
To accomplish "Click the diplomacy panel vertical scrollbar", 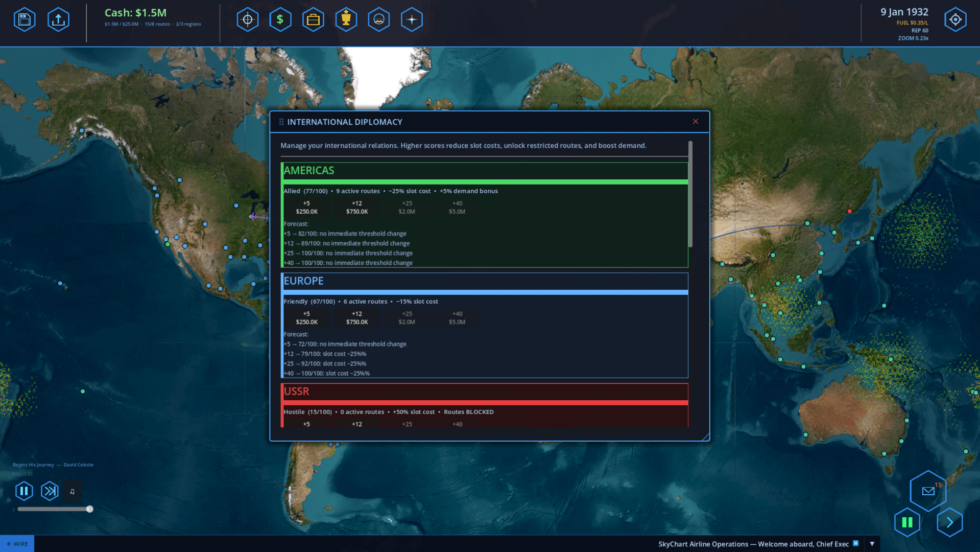I will 690,194.
